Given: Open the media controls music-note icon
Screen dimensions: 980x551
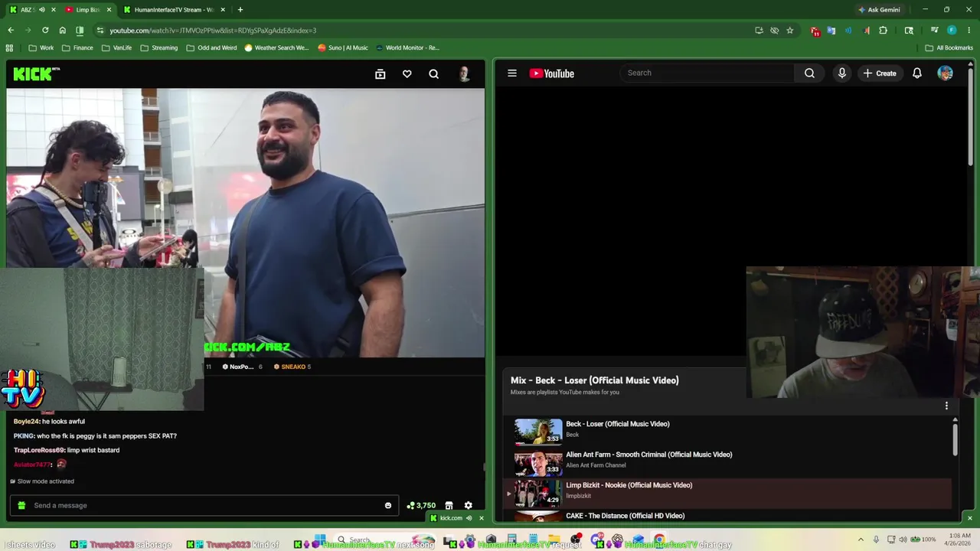Looking at the screenshot, I should point(934,31).
